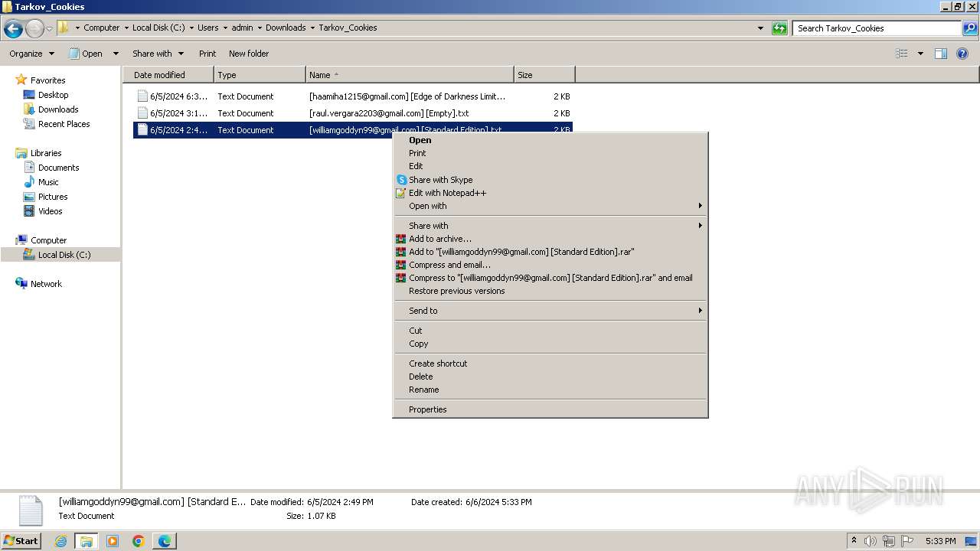Sort by Date modified column header
Viewport: 980px width, 551px height.
point(168,75)
